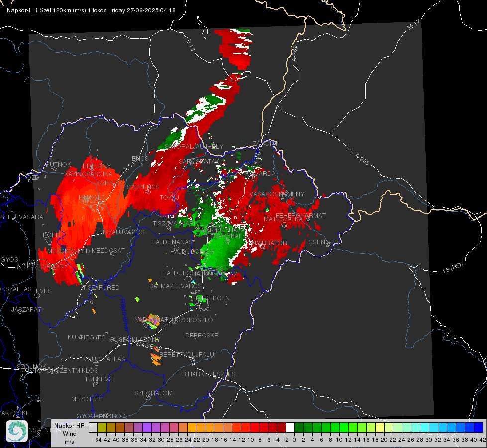Click the KAZINCBARCIKA label

pos(89,174)
